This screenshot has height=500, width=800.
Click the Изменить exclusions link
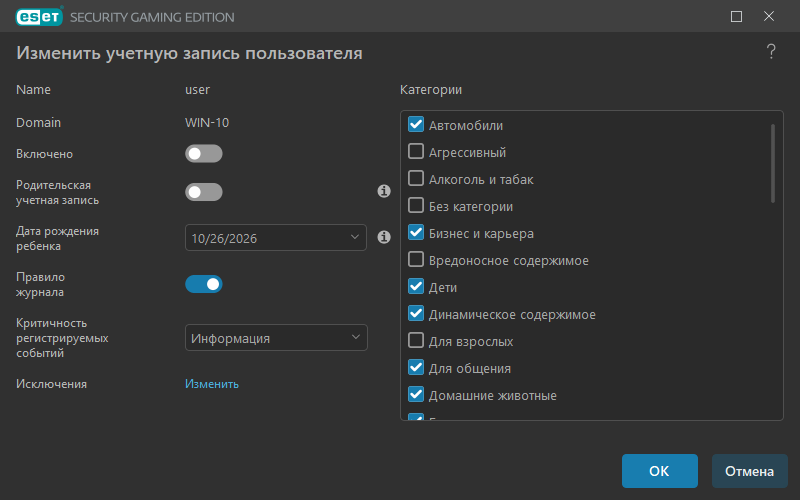(212, 384)
